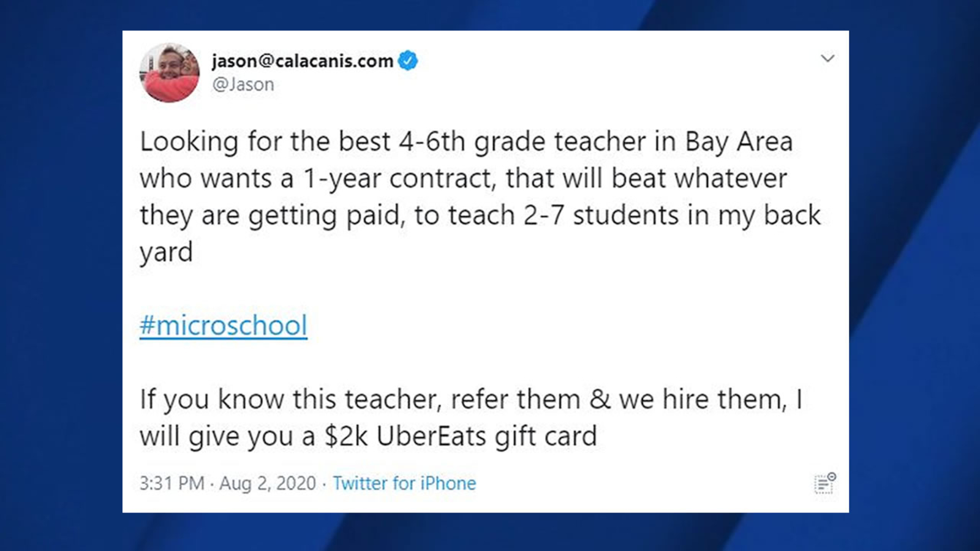Follow the #microschool hashtag link
This screenshot has height=551, width=980.
pos(224,325)
